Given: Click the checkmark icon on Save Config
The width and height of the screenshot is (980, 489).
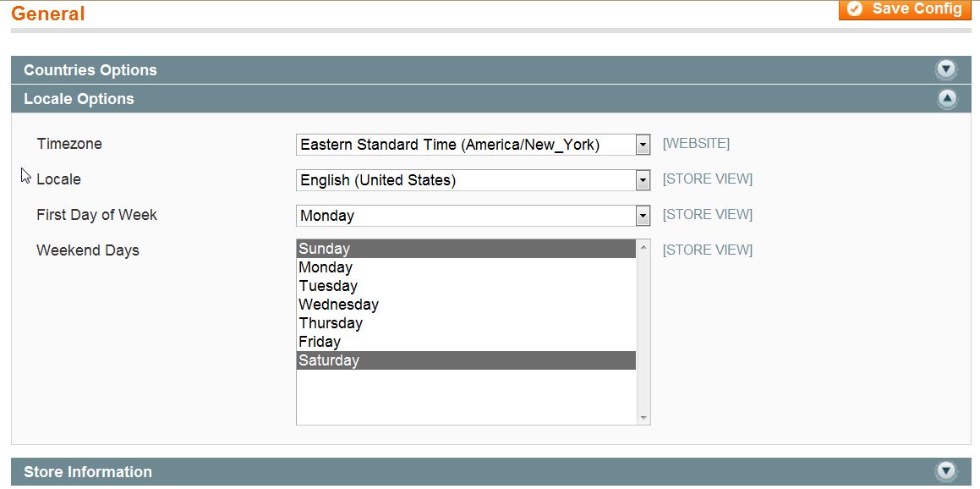Looking at the screenshot, I should [855, 8].
